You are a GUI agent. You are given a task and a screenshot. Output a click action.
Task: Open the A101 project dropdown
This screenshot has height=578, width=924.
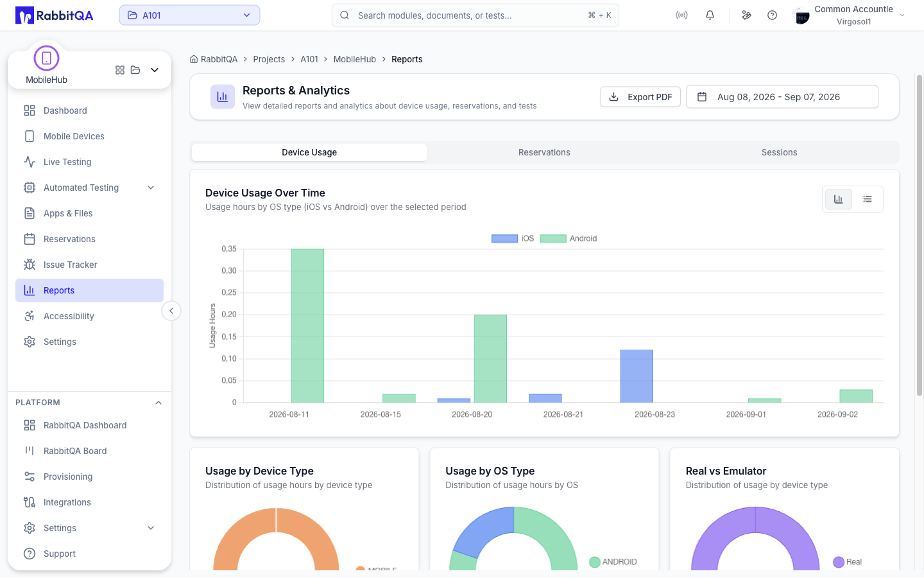coord(189,15)
